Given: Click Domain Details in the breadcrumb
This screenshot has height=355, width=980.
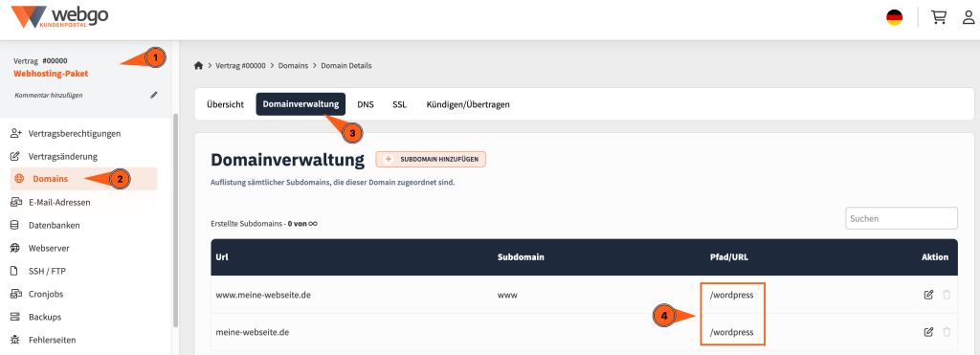Looking at the screenshot, I should pos(346,65).
